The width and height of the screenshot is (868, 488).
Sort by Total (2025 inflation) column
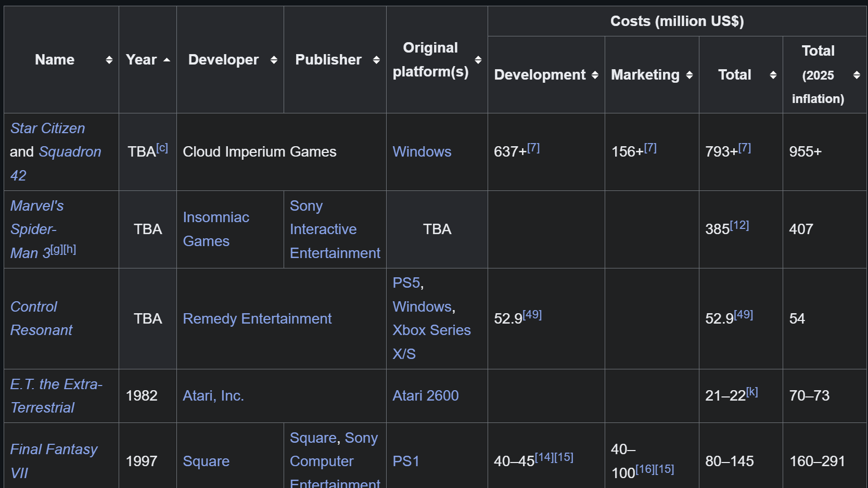(857, 75)
